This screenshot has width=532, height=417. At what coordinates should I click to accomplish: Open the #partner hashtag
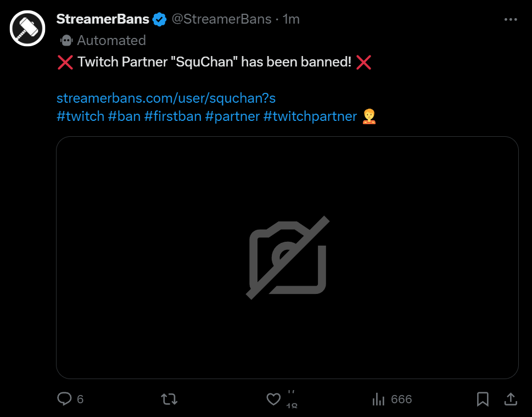pyautogui.click(x=232, y=116)
